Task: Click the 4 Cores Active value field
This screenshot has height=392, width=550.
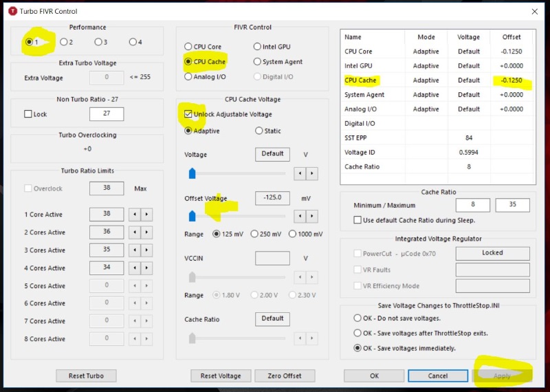Action: [107, 268]
